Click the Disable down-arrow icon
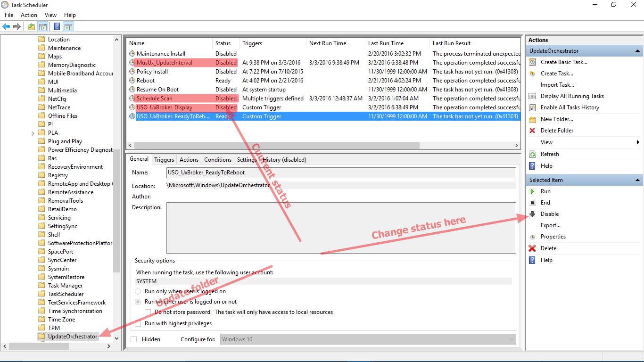The width and height of the screenshot is (644, 362). tap(532, 214)
